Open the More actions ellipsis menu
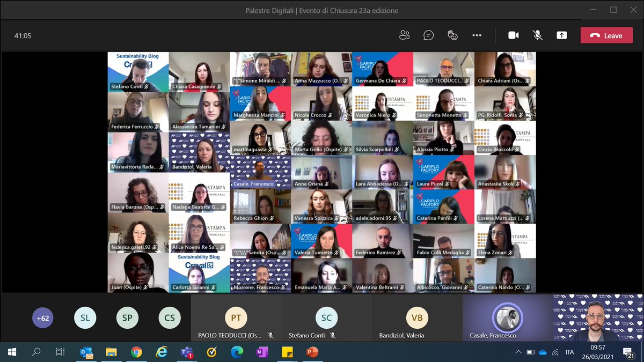Image resolution: width=644 pixels, height=362 pixels. point(477,35)
